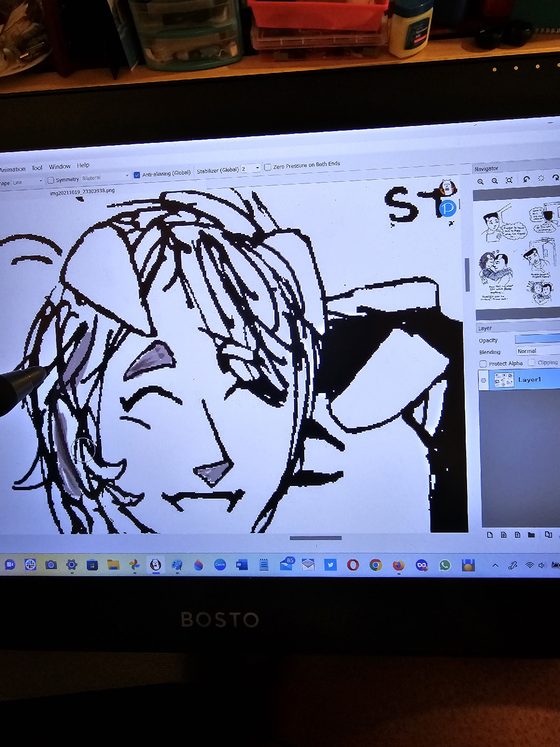Open Google Chrome from the taskbar
The width and height of the screenshot is (560, 747).
(375, 565)
